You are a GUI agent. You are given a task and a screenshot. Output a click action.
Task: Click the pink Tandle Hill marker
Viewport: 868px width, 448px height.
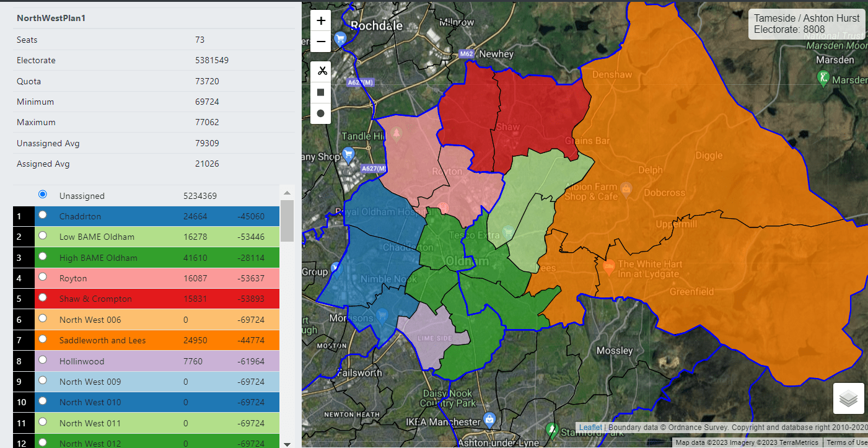tap(397, 133)
